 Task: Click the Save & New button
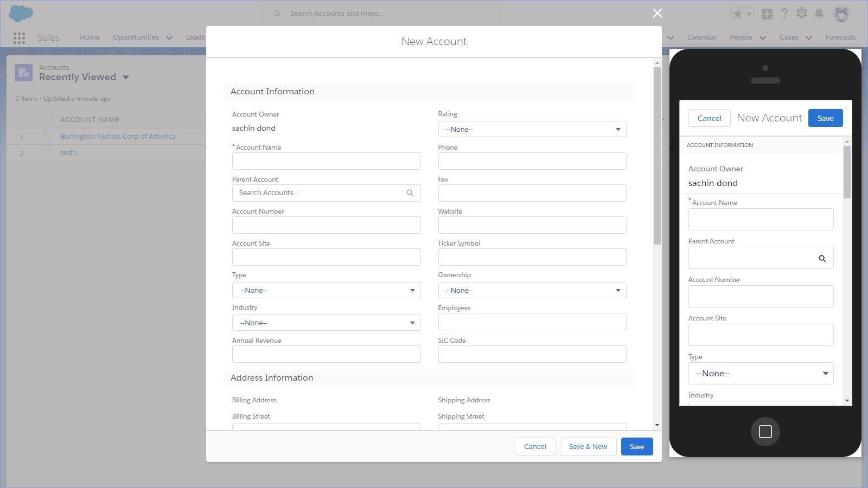point(588,446)
